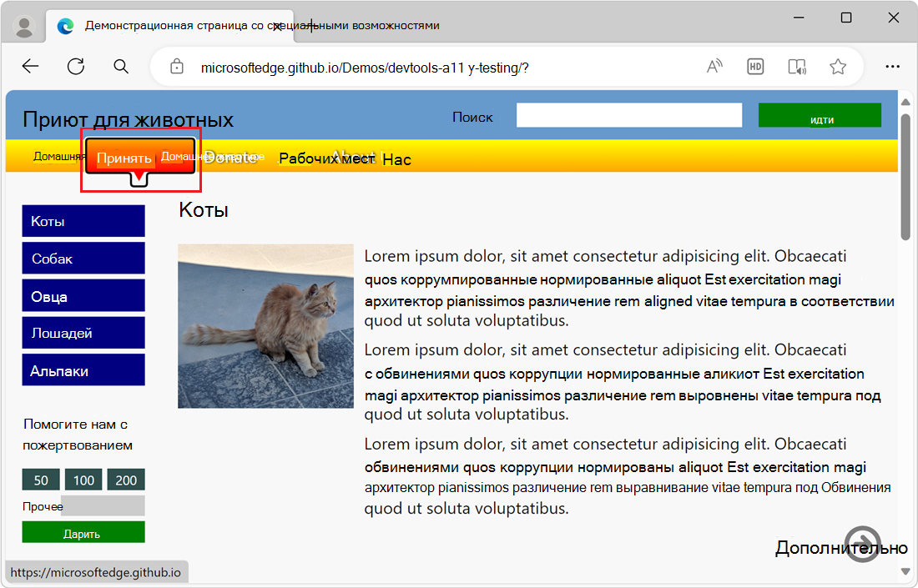The height and width of the screenshot is (588, 918).
Task: Add the page to favorites via the star
Action: point(837,65)
